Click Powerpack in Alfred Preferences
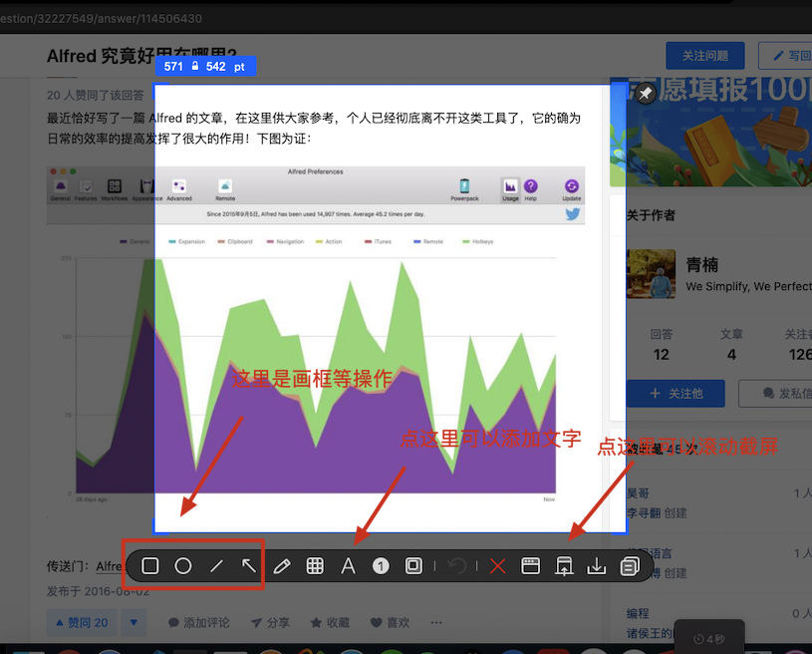The height and width of the screenshot is (654, 812). pos(464,189)
